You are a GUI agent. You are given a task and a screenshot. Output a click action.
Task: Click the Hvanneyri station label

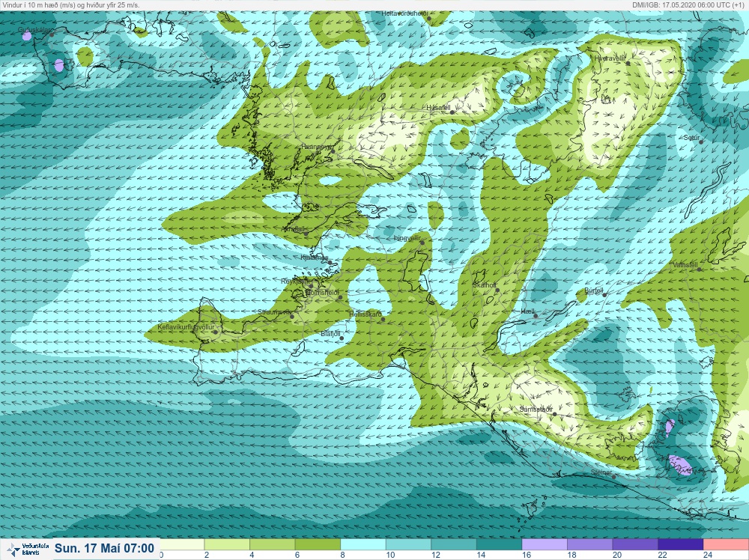(316, 147)
